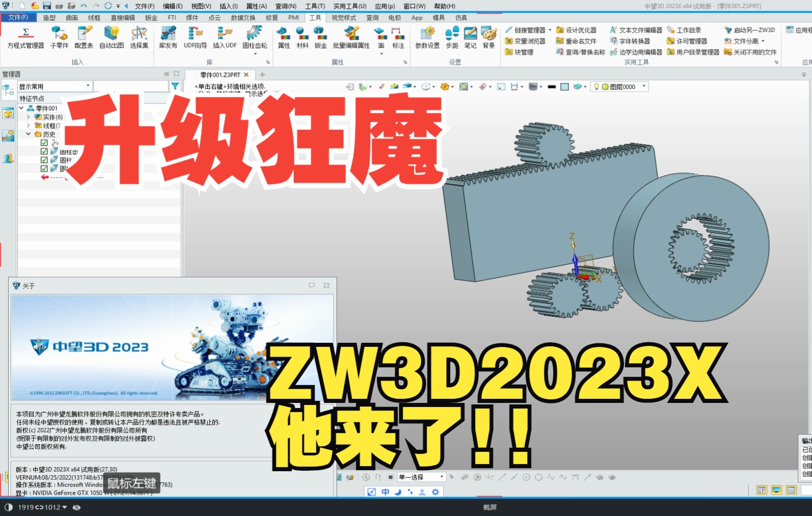Image resolution: width=812 pixels, height=516 pixels.
Task: Expand the 线框 tree node
Action: coord(29,126)
